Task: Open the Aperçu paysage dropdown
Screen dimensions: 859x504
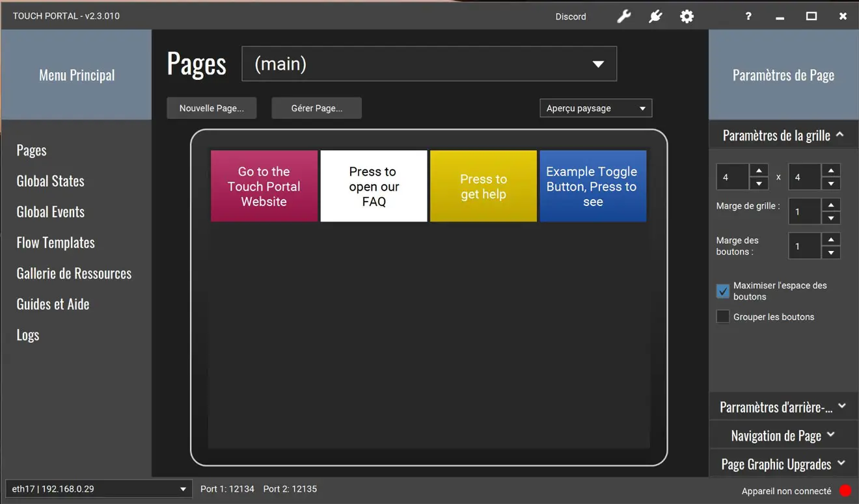Action: coord(595,108)
